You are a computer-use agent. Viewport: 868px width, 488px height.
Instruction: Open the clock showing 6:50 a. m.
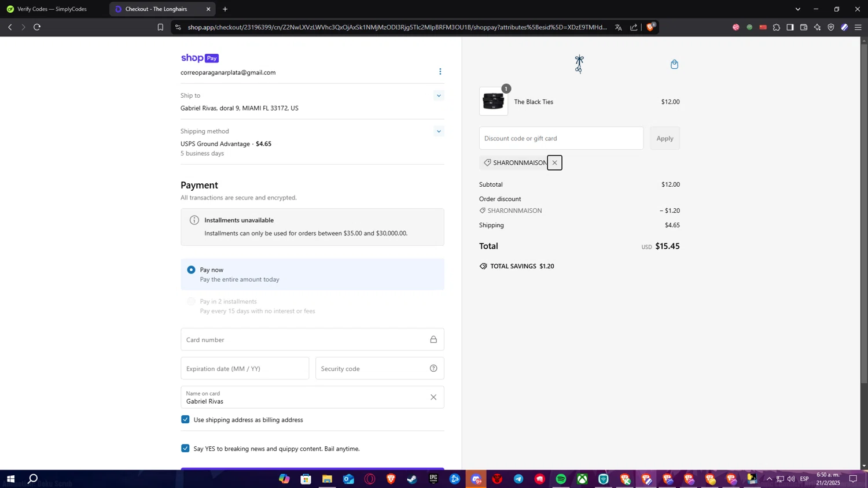coord(828,479)
